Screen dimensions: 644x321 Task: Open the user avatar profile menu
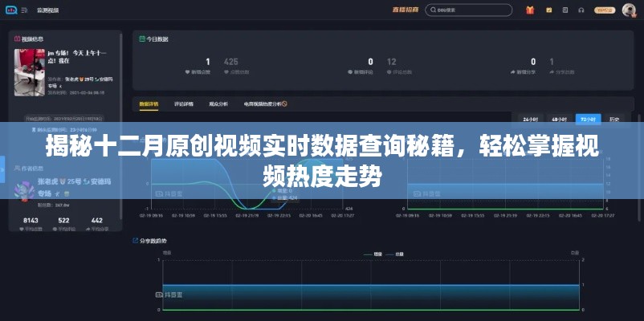tap(630, 10)
